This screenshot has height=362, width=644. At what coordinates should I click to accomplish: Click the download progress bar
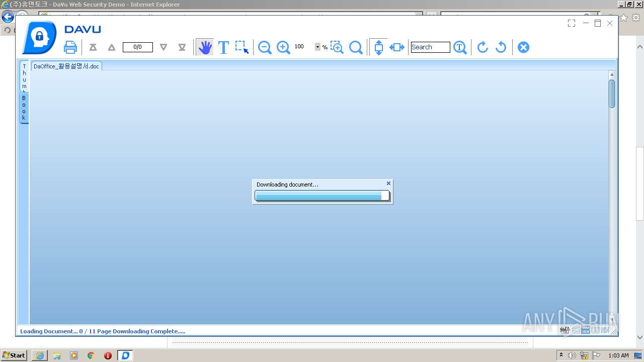pyautogui.click(x=322, y=196)
